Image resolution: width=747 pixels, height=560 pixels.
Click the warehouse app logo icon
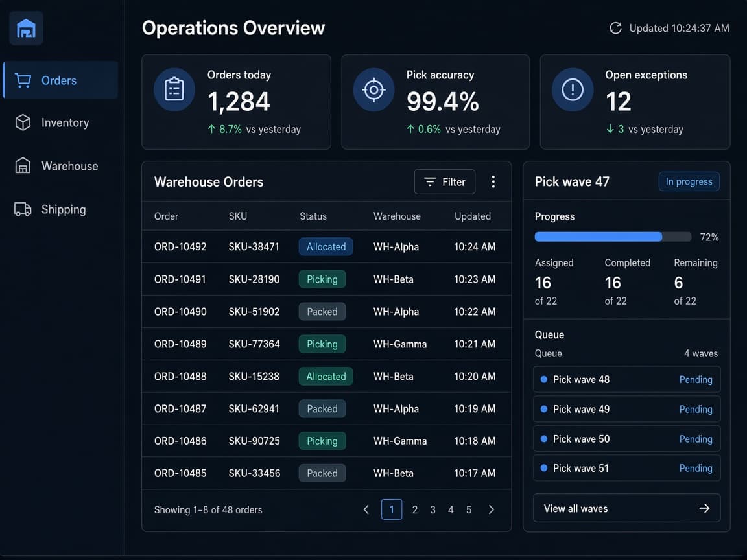(26, 28)
